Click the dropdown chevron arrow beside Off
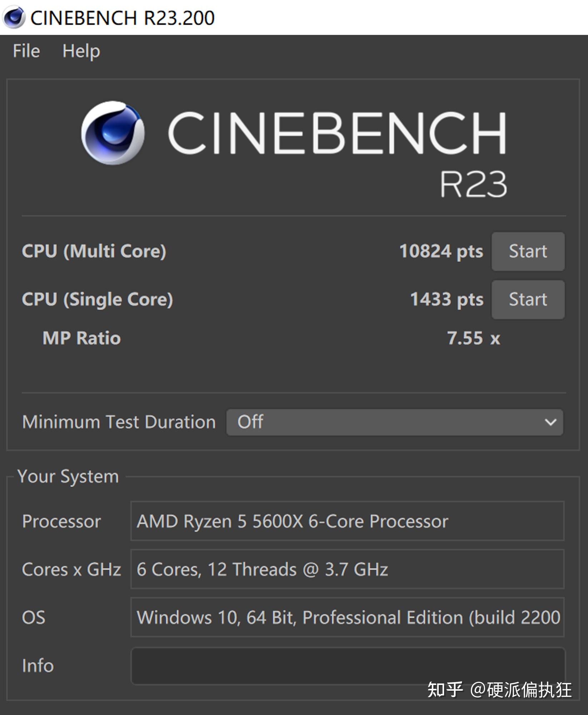The image size is (588, 715). (550, 422)
